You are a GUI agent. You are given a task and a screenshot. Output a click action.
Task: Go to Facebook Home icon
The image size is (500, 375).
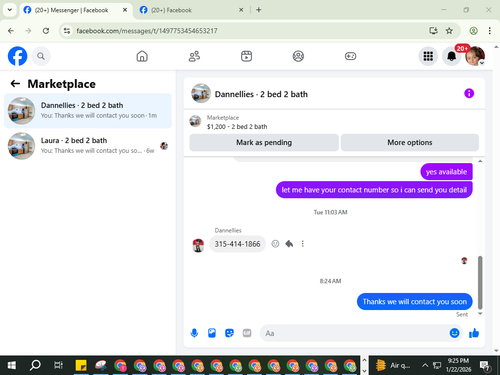[x=142, y=56]
